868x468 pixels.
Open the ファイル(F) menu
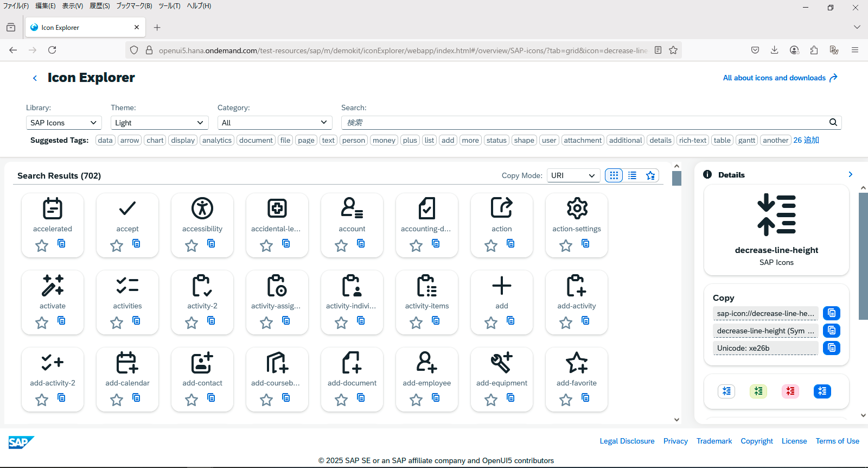[x=16, y=6]
